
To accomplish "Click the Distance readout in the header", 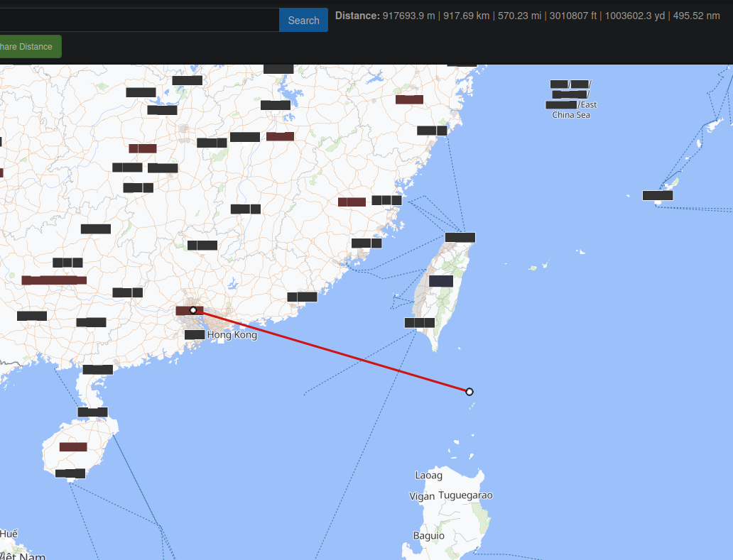I will click(527, 16).
